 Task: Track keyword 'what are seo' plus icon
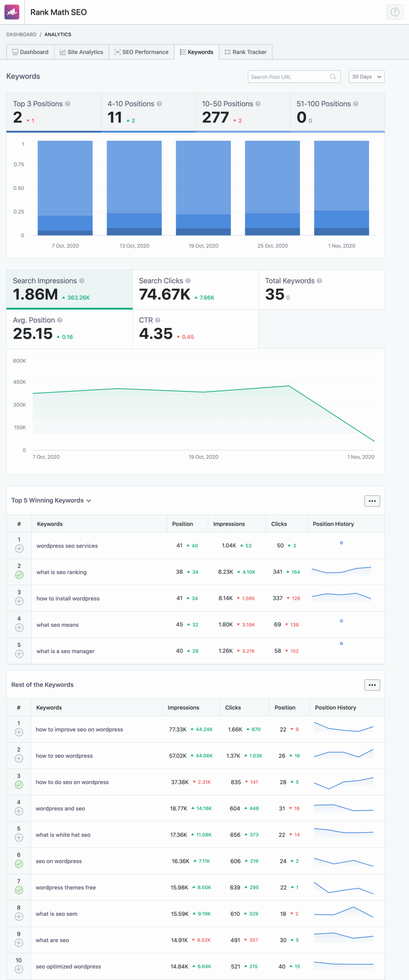pyautogui.click(x=19, y=943)
